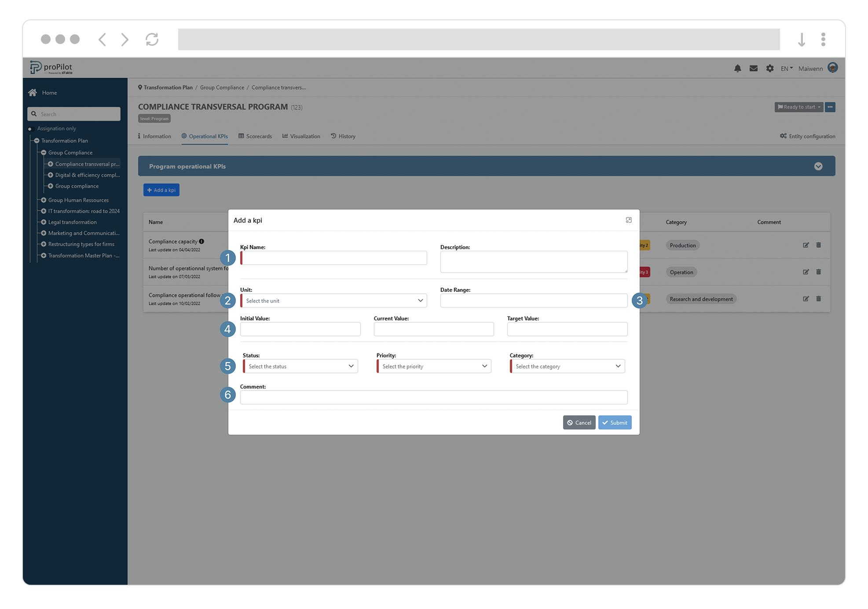Click the edit icon in the Production row
Viewport: 868px width, 609px height.
[806, 245]
